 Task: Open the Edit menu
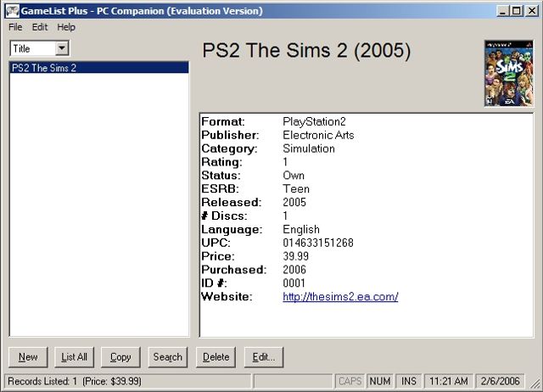[x=40, y=27]
